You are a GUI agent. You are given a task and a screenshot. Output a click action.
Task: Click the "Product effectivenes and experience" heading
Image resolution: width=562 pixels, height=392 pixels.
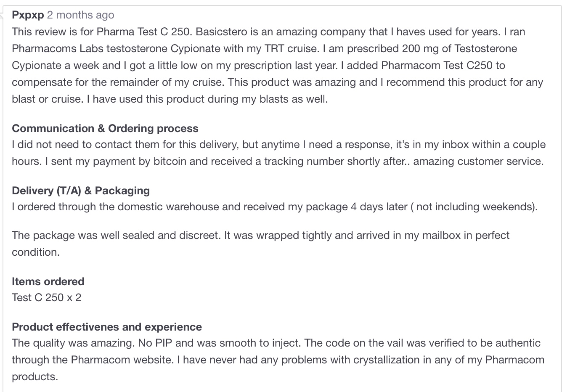tap(106, 327)
